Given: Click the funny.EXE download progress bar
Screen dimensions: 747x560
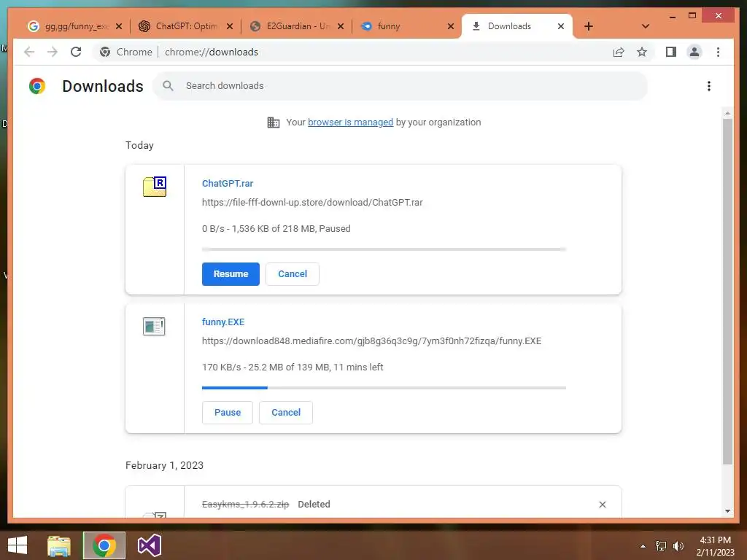Looking at the screenshot, I should click(x=384, y=388).
